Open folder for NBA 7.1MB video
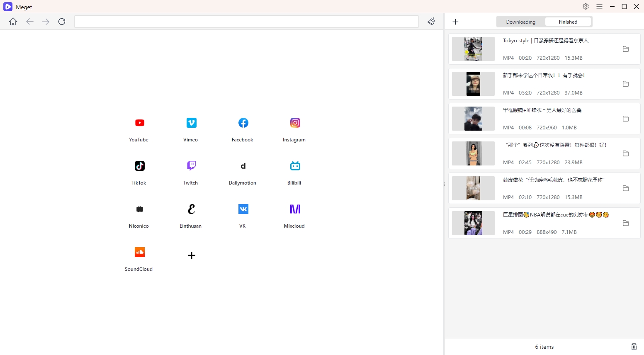The image size is (644, 355). 626,223
